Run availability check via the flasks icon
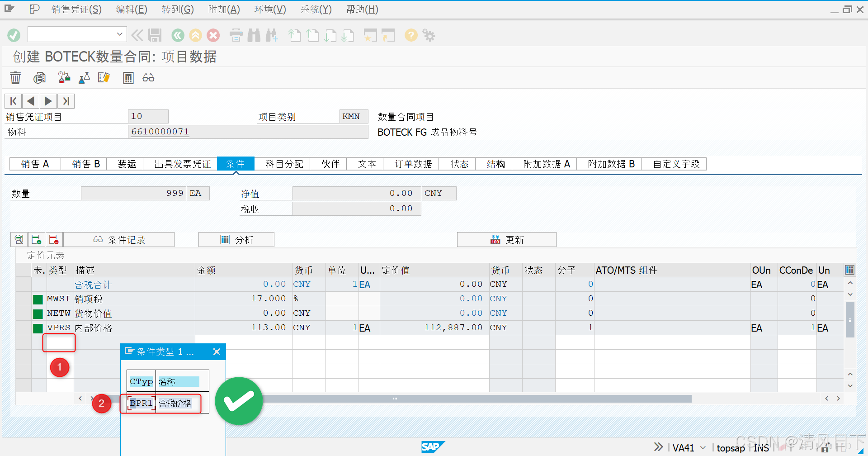Image resolution: width=868 pixels, height=456 pixels. point(64,77)
